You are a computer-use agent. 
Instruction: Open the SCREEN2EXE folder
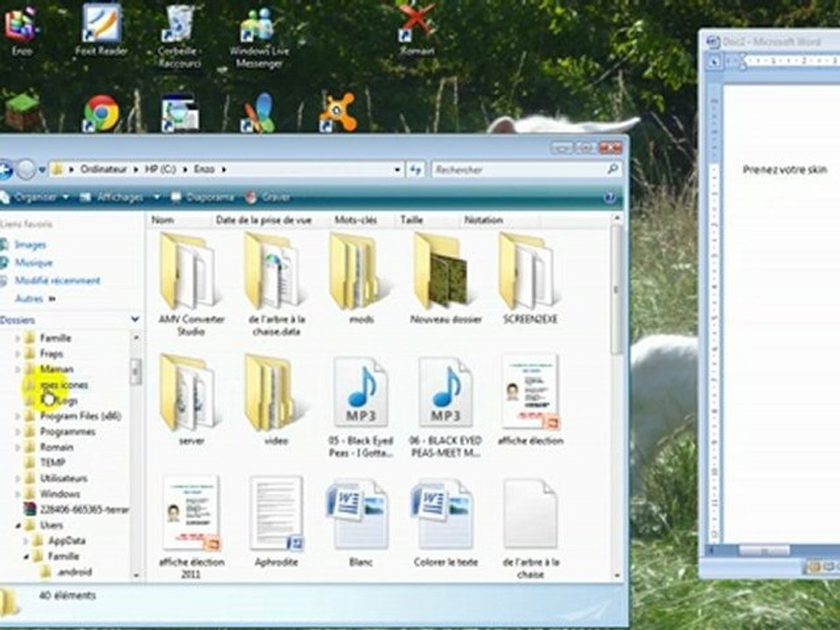tap(530, 278)
